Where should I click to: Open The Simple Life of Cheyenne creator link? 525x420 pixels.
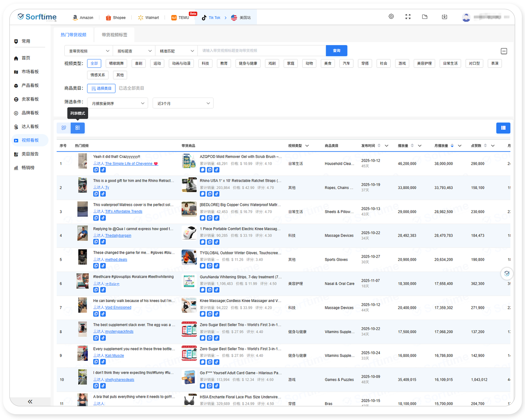[x=129, y=164]
